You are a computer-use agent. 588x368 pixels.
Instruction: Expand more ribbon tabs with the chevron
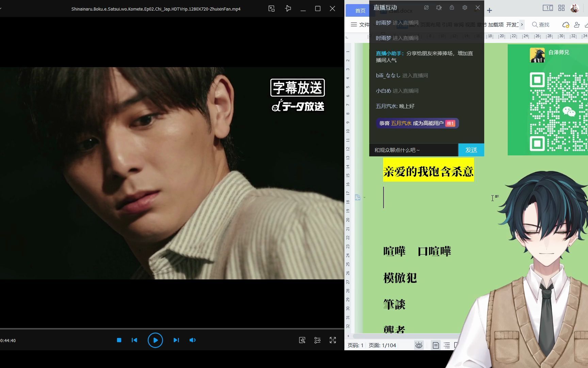522,25
